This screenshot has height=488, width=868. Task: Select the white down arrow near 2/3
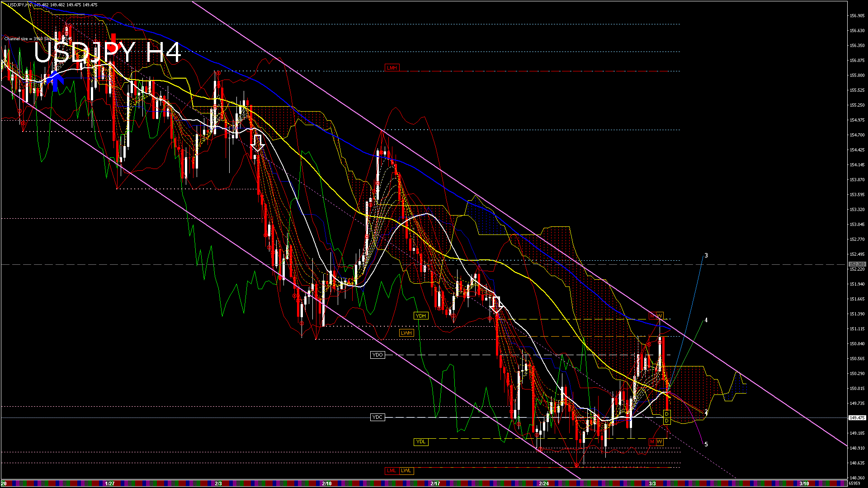tap(257, 142)
